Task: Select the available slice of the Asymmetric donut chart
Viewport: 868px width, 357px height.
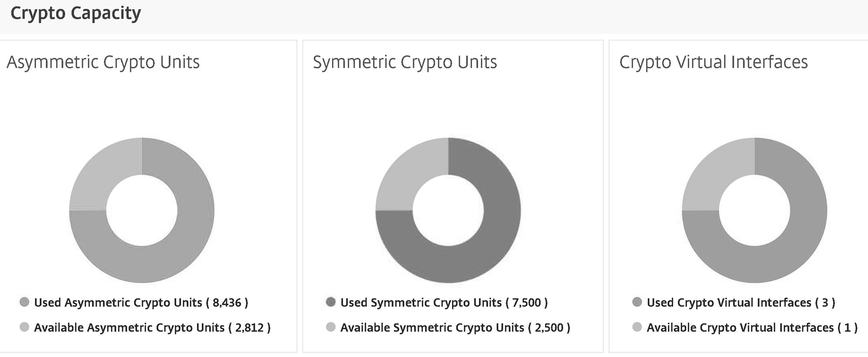Action: coord(104,173)
